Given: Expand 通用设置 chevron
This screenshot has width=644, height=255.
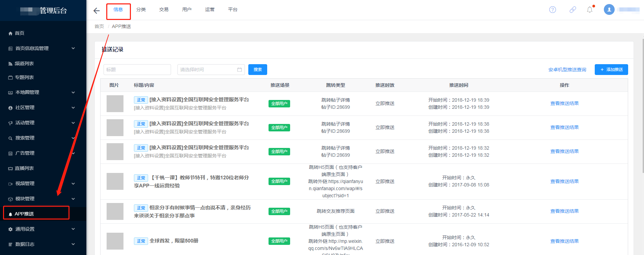Looking at the screenshot, I should (73, 229).
